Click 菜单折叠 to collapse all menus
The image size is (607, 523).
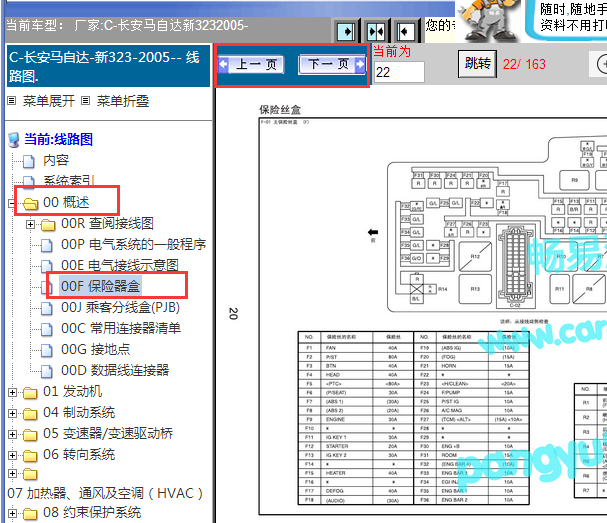tap(123, 101)
